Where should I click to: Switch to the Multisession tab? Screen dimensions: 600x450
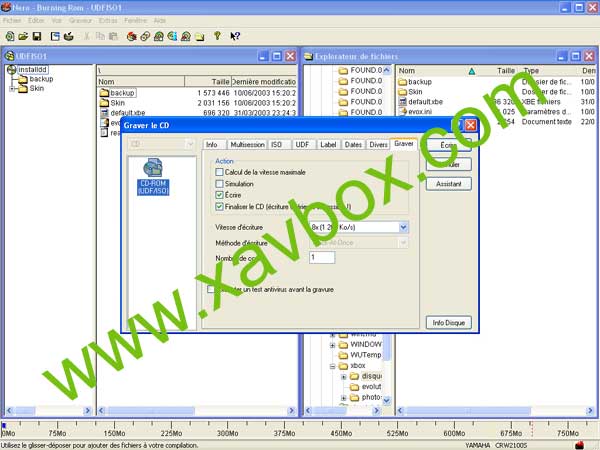click(x=247, y=145)
